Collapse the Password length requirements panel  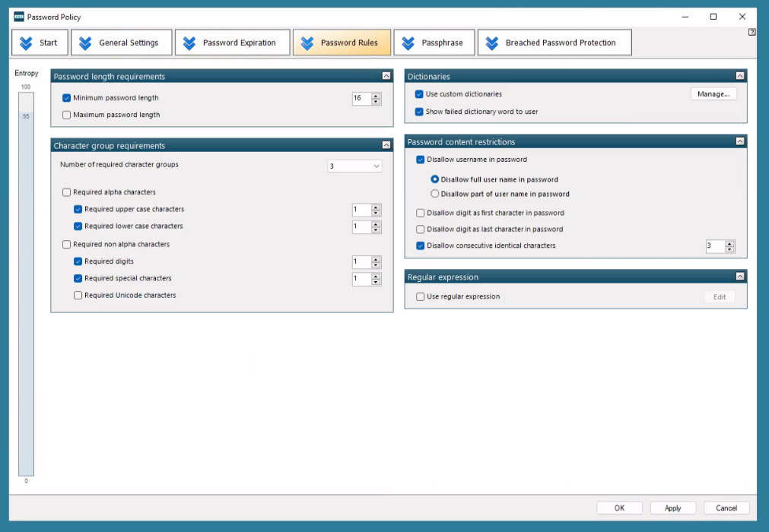tap(386, 76)
